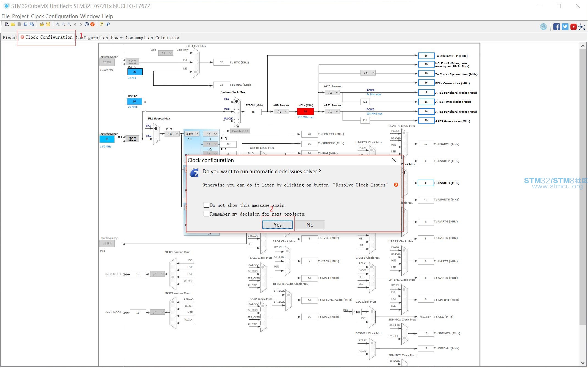Open the Clock Configuration menu
Screen dimensions: 588x368
pyautogui.click(x=54, y=16)
